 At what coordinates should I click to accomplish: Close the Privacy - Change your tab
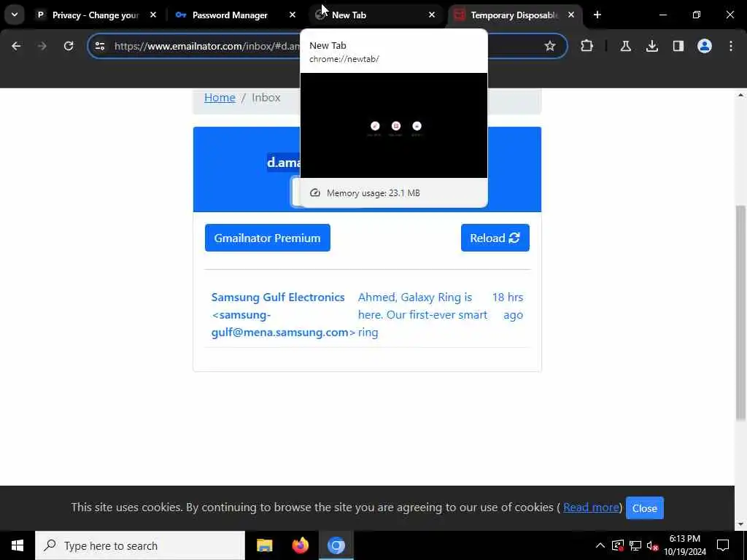pos(153,15)
